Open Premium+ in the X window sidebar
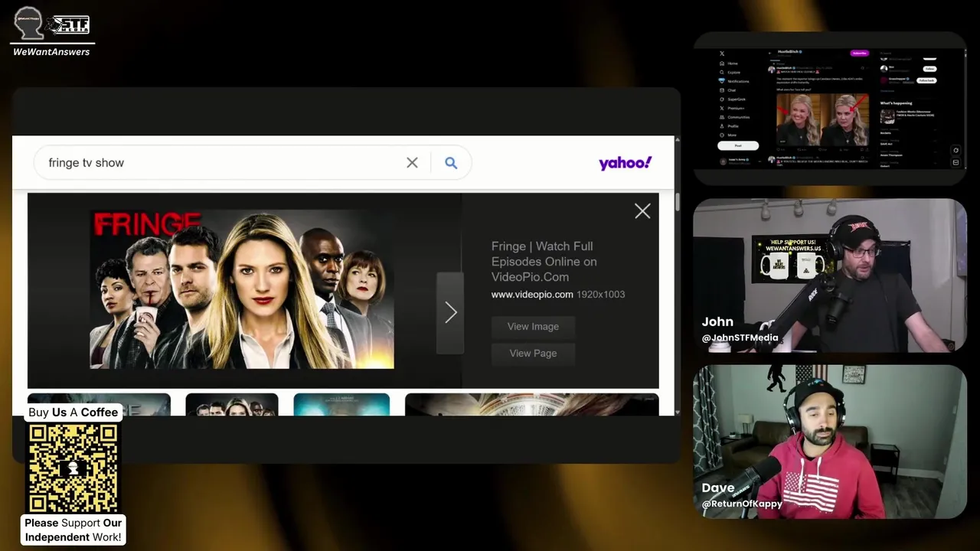980x551 pixels. tap(732, 108)
